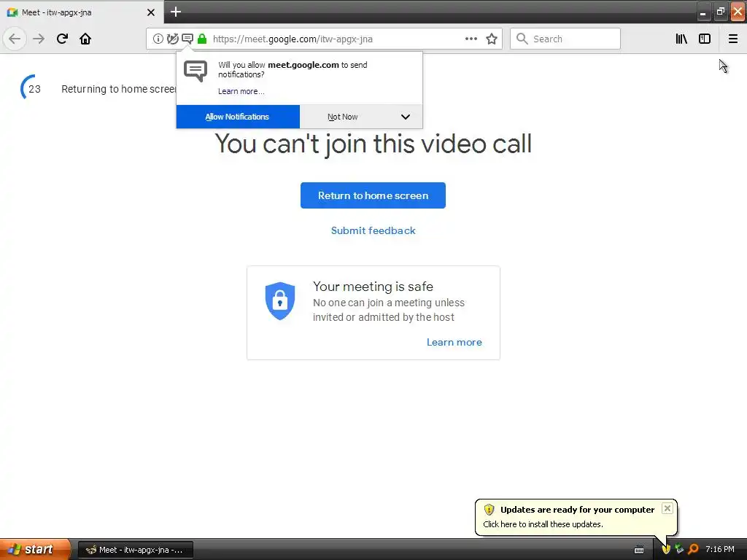
Task: Click the green secure connection padlock
Action: click(x=202, y=39)
